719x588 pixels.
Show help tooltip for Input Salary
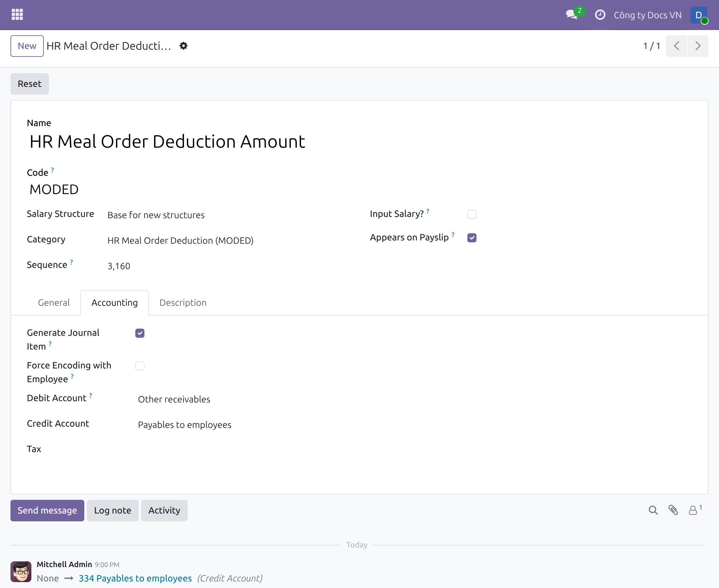pos(427,211)
